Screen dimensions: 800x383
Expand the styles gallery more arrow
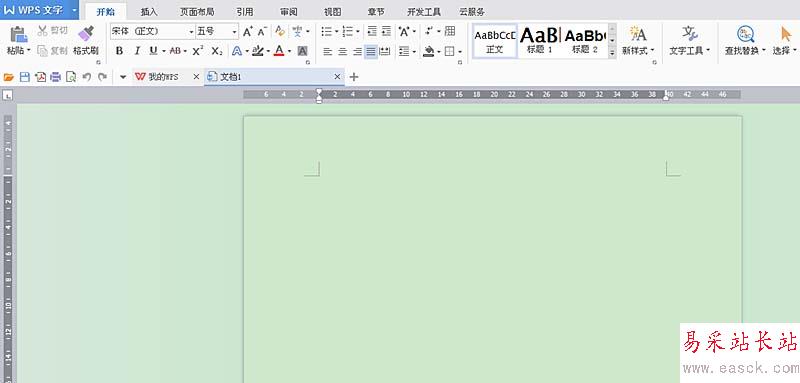click(612, 53)
